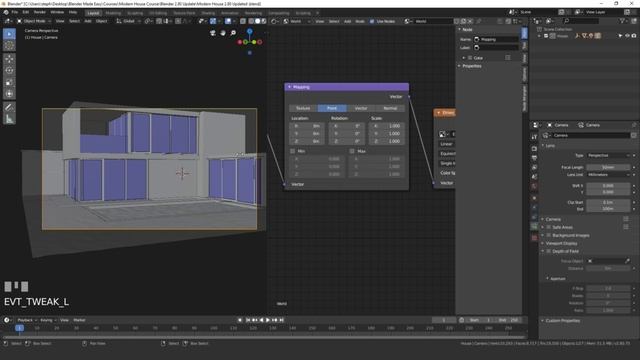The height and width of the screenshot is (360, 640).
Task: Toggle the Safe Areas checkbox
Action: [x=549, y=227]
